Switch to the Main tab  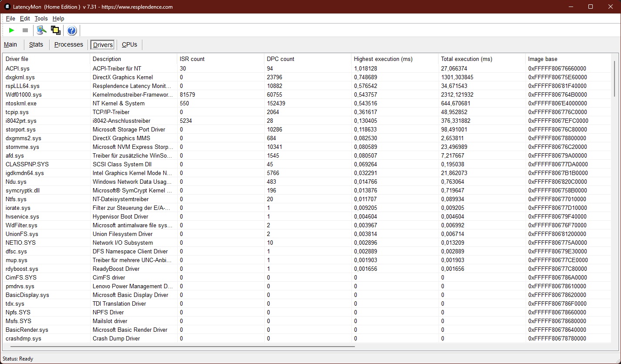[x=10, y=44]
